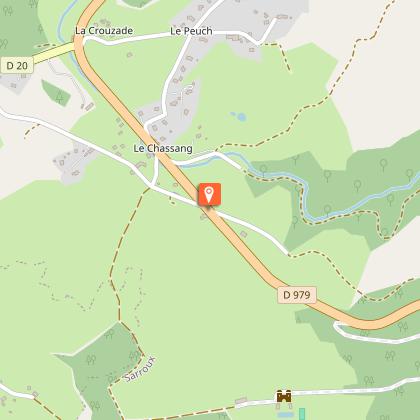Select the Le Chassang village label
This screenshot has width=420, height=420.
(x=163, y=148)
